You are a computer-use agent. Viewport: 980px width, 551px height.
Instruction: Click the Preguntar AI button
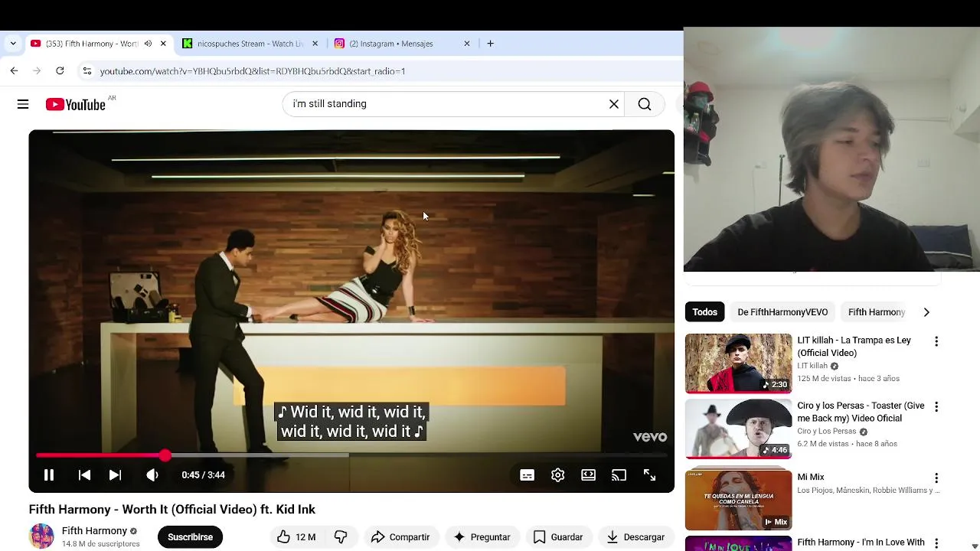tap(482, 537)
